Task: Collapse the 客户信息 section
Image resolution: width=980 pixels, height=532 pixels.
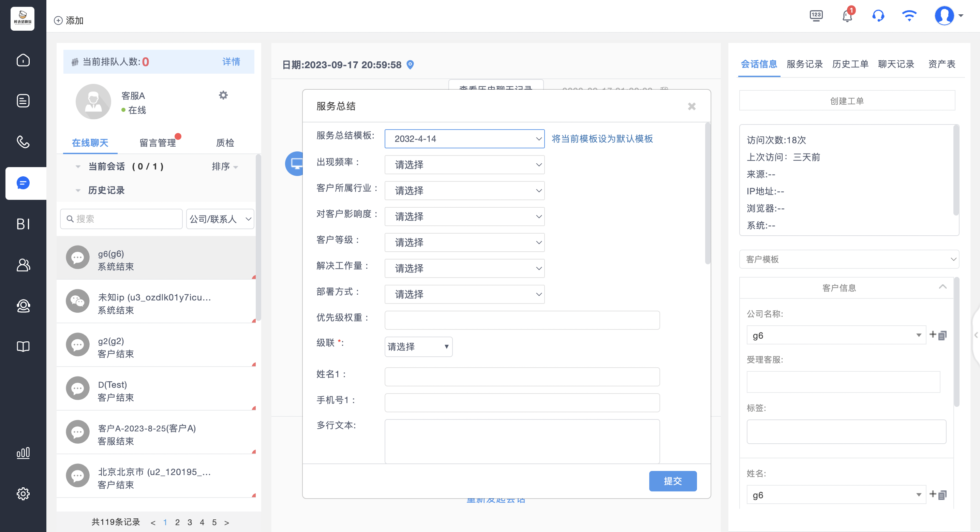Action: [x=942, y=287]
